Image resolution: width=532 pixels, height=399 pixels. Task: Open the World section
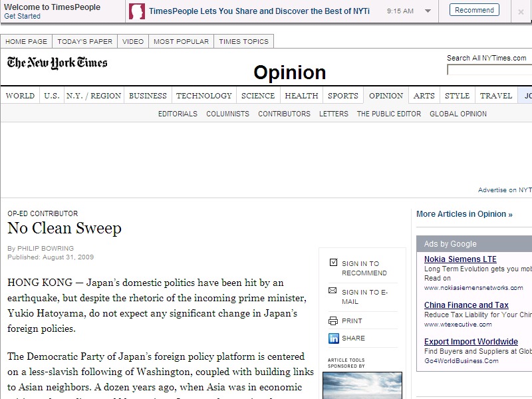tap(20, 96)
